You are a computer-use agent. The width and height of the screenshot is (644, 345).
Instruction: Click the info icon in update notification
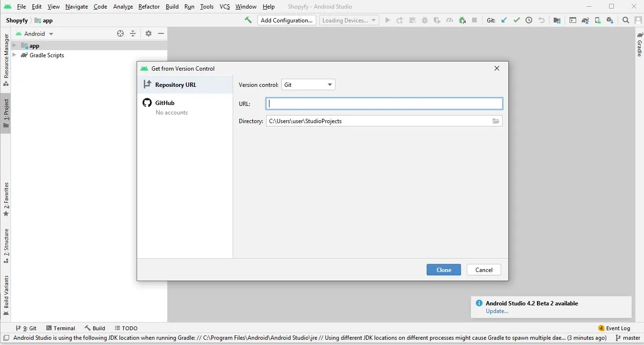pos(479,303)
